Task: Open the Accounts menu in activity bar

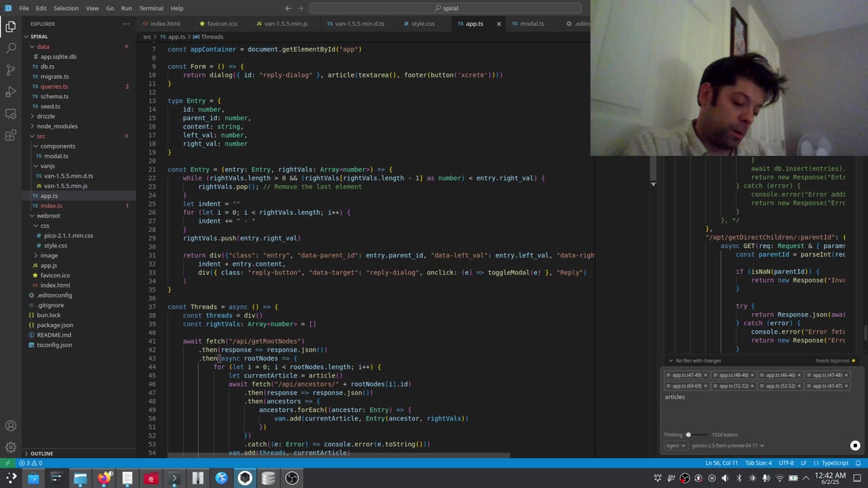Action: 11,426
